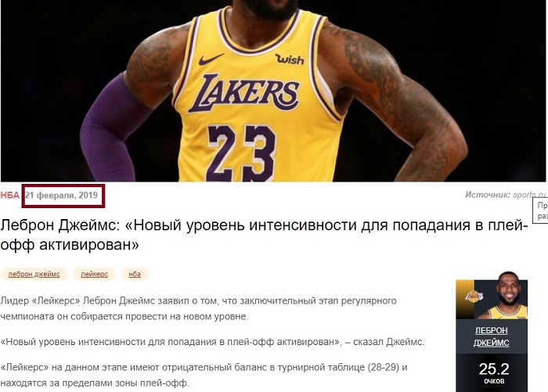Click the wish sponsor logo on jersey

290,59
